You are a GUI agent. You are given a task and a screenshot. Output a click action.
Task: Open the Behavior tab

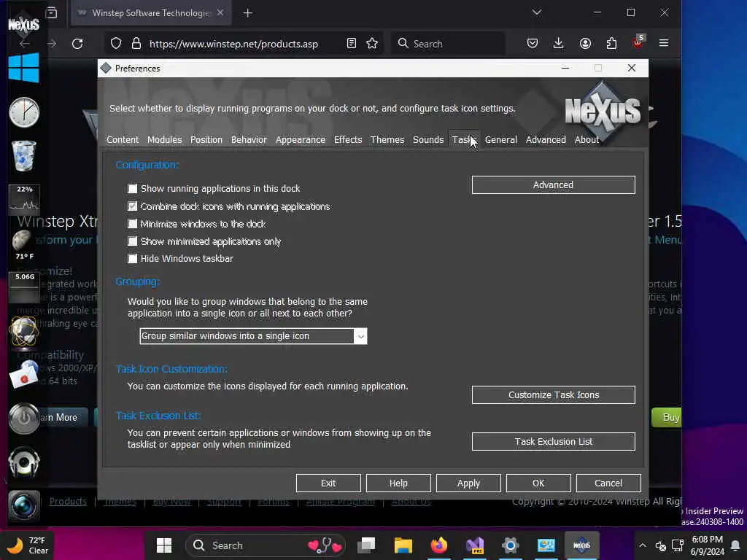[x=249, y=139]
